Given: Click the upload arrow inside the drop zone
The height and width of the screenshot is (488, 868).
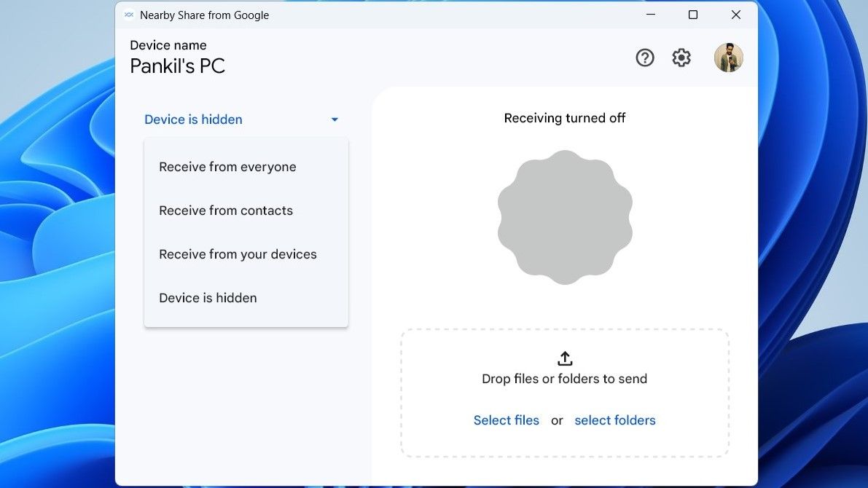Looking at the screenshot, I should (565, 358).
